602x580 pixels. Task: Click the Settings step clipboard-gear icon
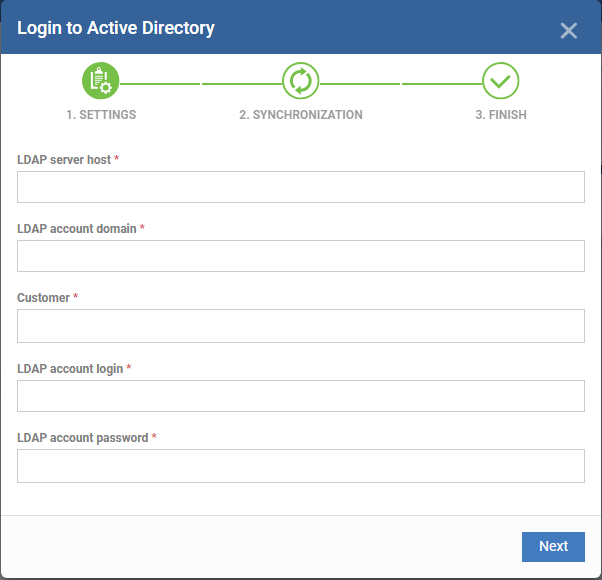101,81
